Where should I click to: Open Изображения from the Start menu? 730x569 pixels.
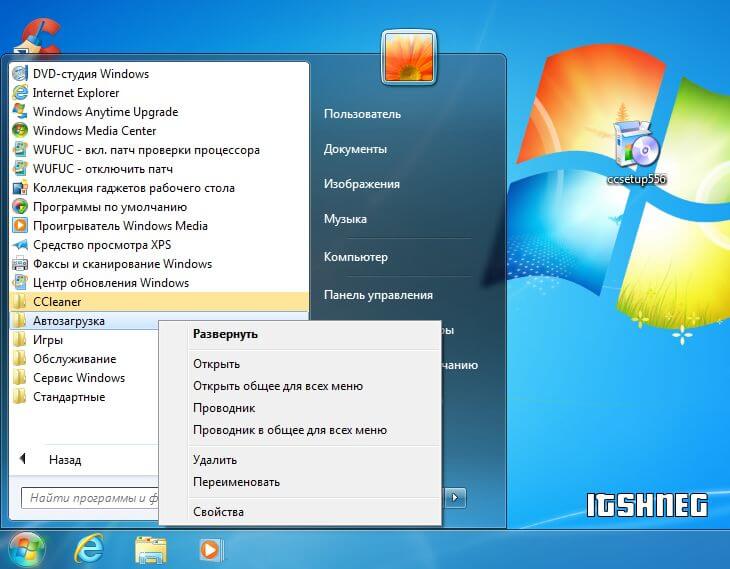pos(362,184)
